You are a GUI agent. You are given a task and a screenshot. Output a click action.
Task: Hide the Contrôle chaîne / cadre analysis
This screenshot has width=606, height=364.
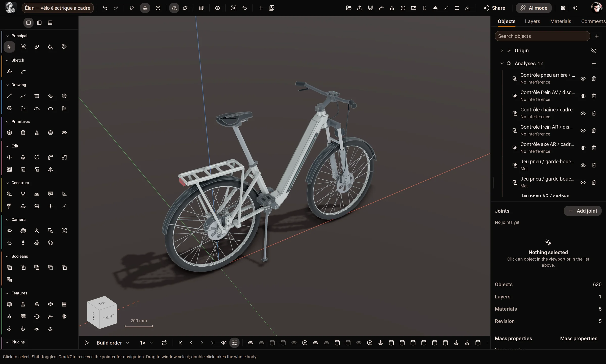tap(583, 113)
